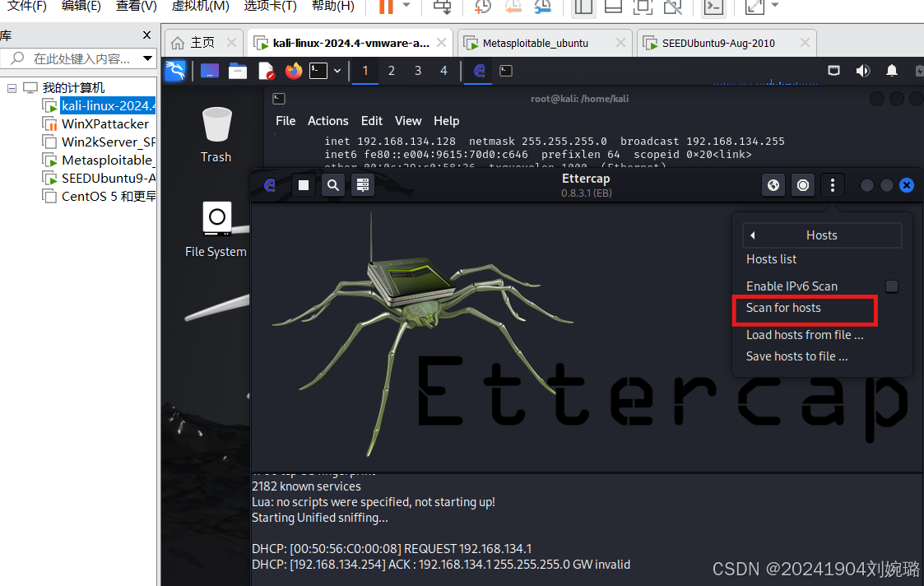Pause the virtual machine in VMware toolbar
Image resolution: width=924 pixels, height=586 pixels.
click(386, 7)
